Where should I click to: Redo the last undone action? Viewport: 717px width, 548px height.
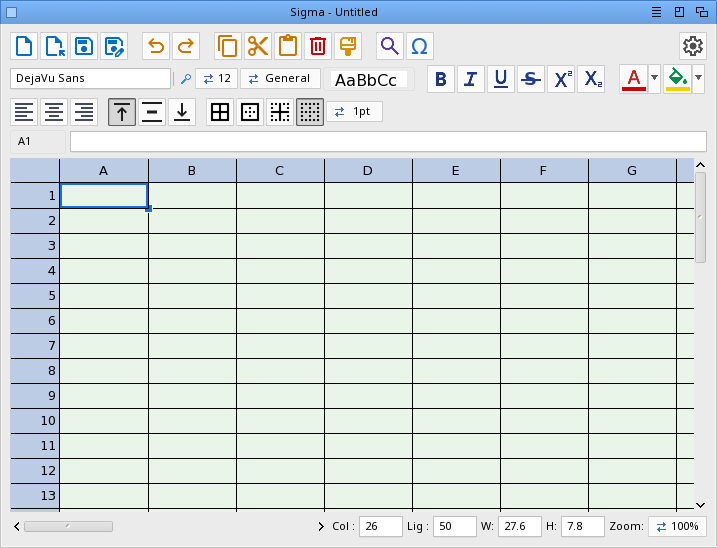pyautogui.click(x=186, y=46)
